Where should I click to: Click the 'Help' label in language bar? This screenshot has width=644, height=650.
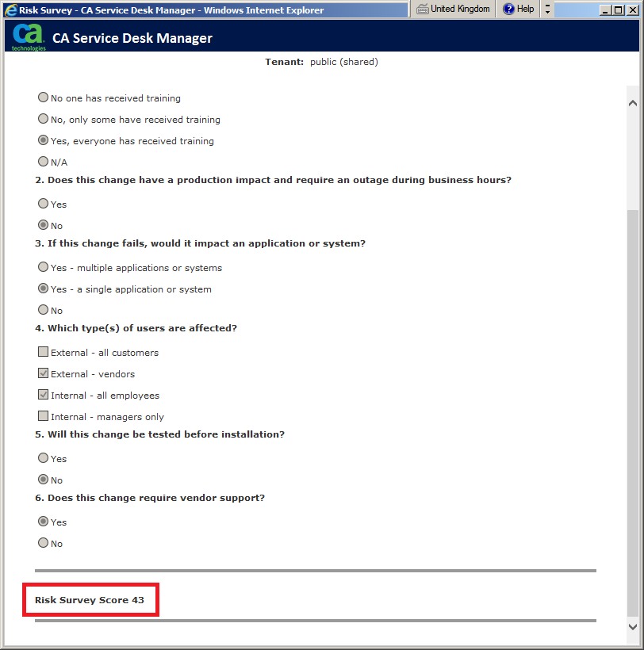[x=525, y=9]
